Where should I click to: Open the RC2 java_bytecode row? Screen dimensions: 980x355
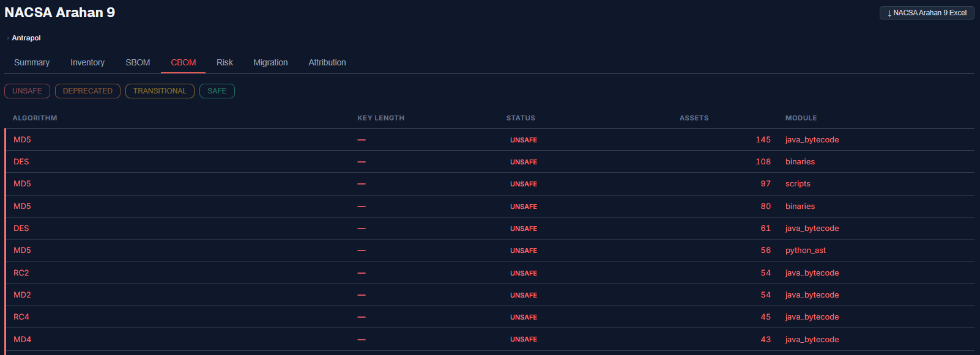pyautogui.click(x=489, y=273)
